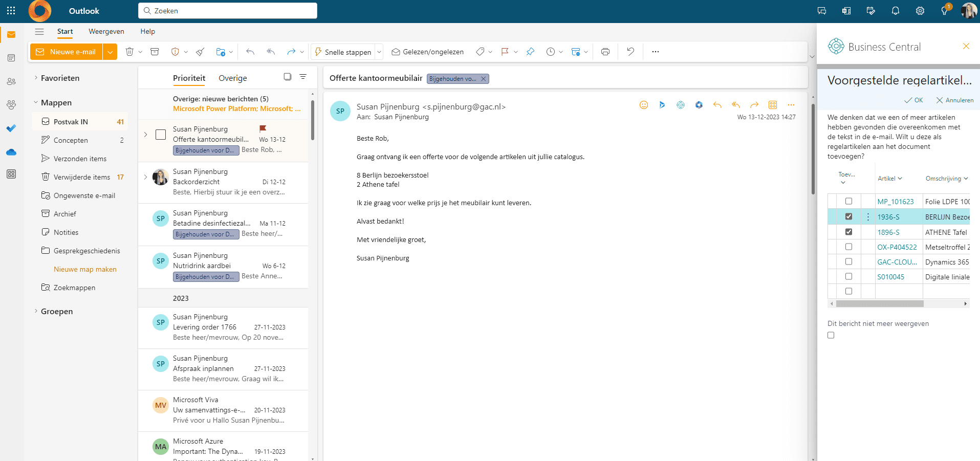Confirm with the OK button

(913, 100)
